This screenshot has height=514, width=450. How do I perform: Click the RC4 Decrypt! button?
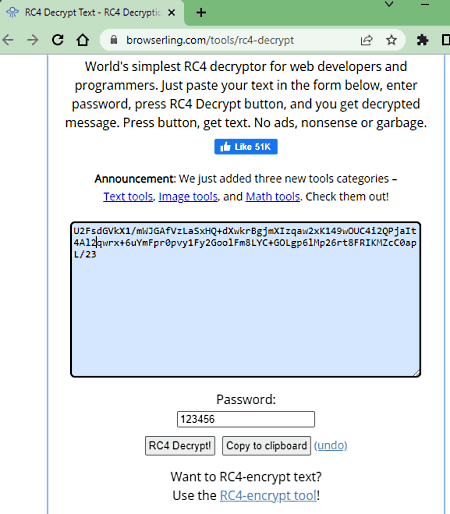point(180,446)
